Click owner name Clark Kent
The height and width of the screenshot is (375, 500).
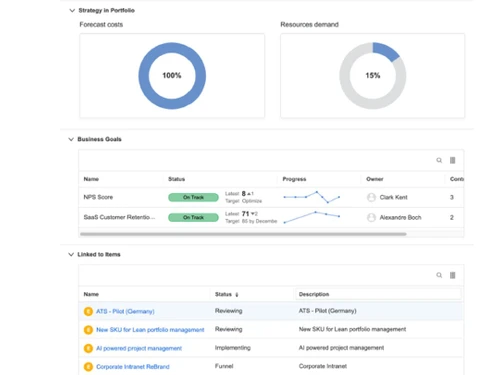click(393, 197)
